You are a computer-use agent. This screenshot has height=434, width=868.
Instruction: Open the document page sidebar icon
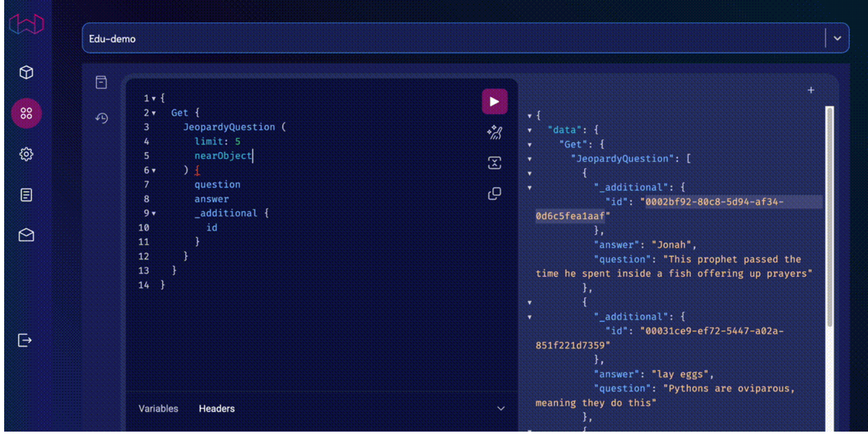pyautogui.click(x=26, y=195)
